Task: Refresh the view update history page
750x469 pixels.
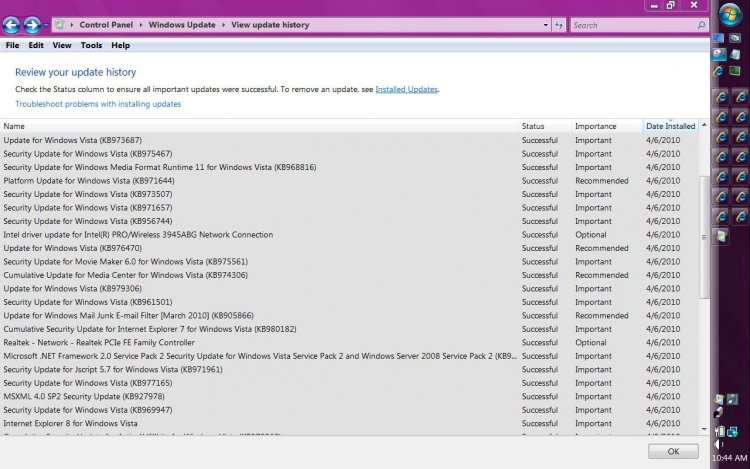Action: click(x=559, y=25)
